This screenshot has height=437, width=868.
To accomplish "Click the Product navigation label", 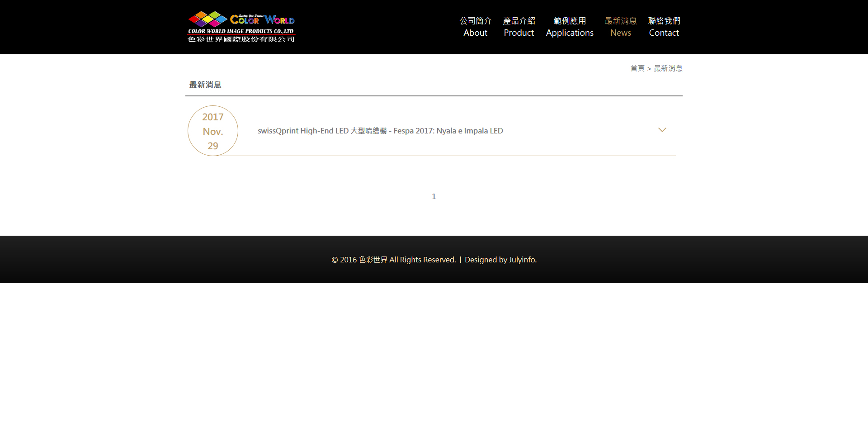I will pyautogui.click(x=519, y=33).
